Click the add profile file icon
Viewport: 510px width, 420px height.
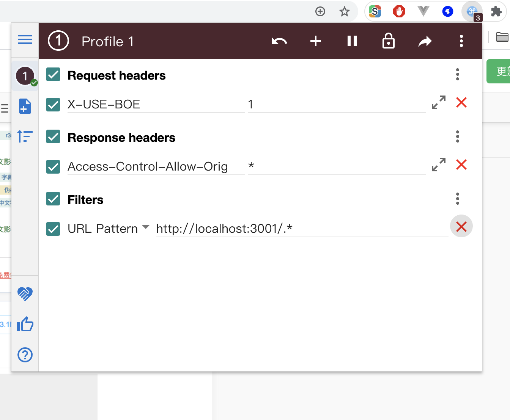[x=25, y=106]
